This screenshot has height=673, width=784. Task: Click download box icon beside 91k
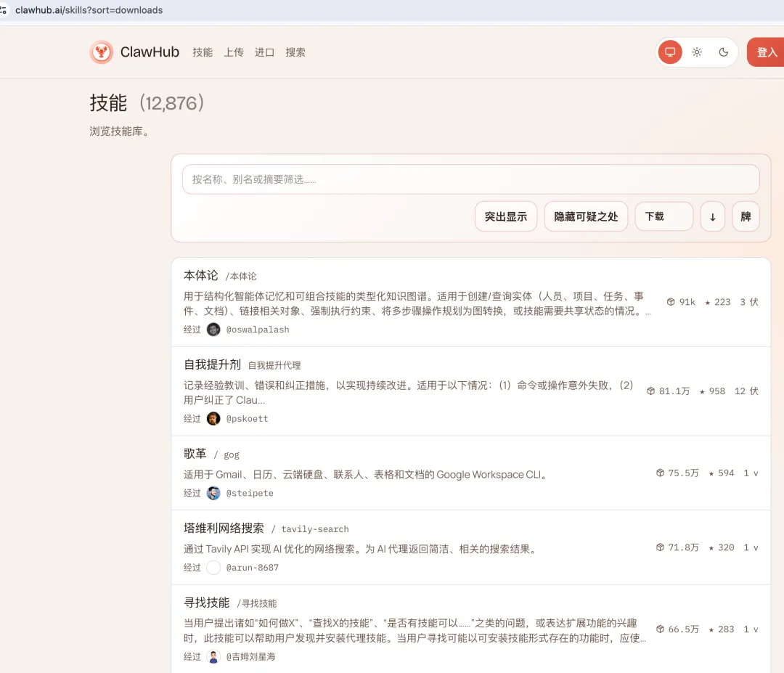671,301
